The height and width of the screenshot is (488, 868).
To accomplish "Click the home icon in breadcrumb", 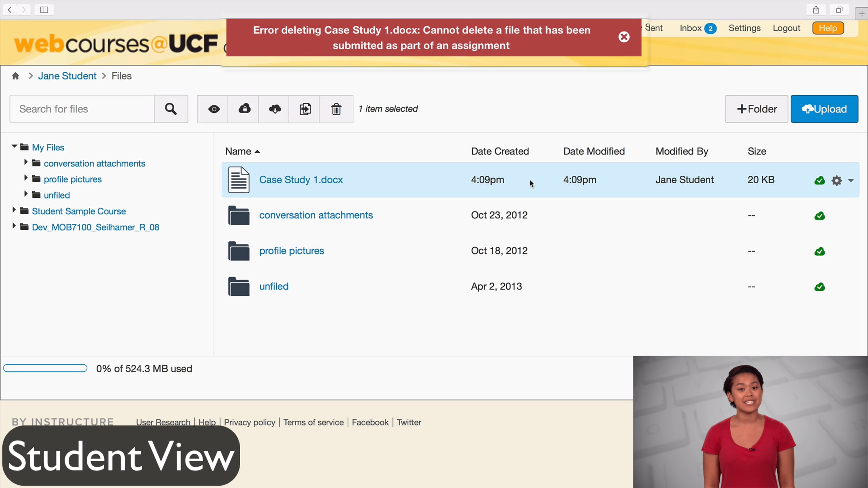I will [16, 76].
